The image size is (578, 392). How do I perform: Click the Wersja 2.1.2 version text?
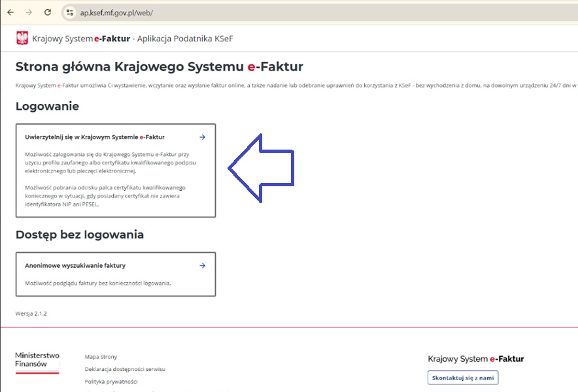(31, 314)
